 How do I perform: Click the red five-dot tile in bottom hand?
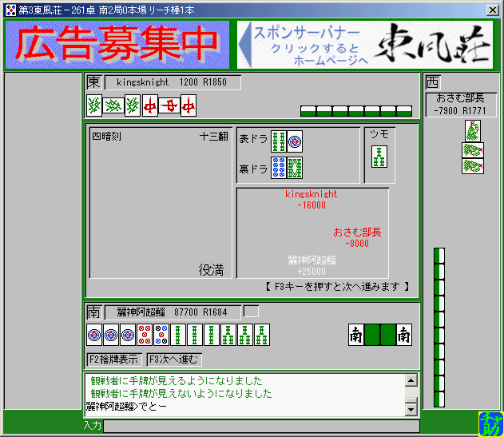(x=144, y=334)
